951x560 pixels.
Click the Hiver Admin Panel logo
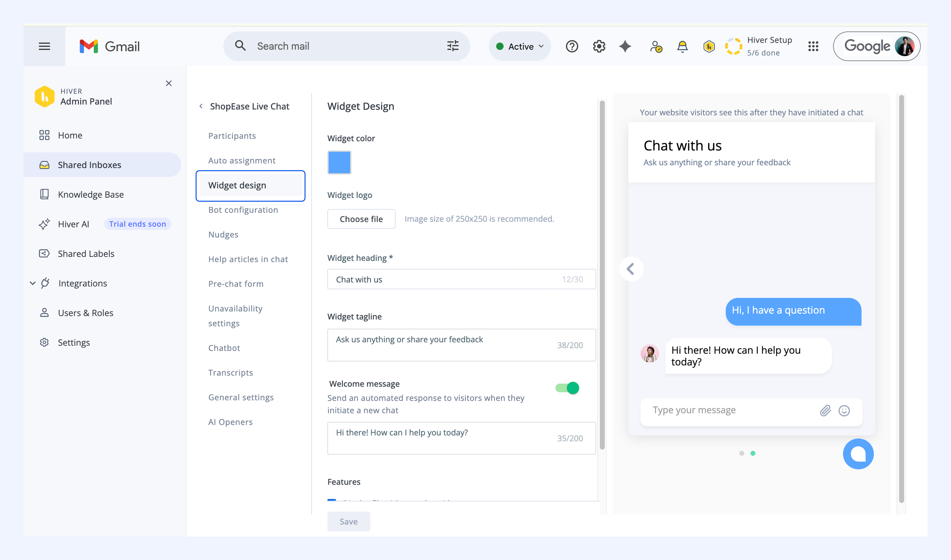[44, 97]
